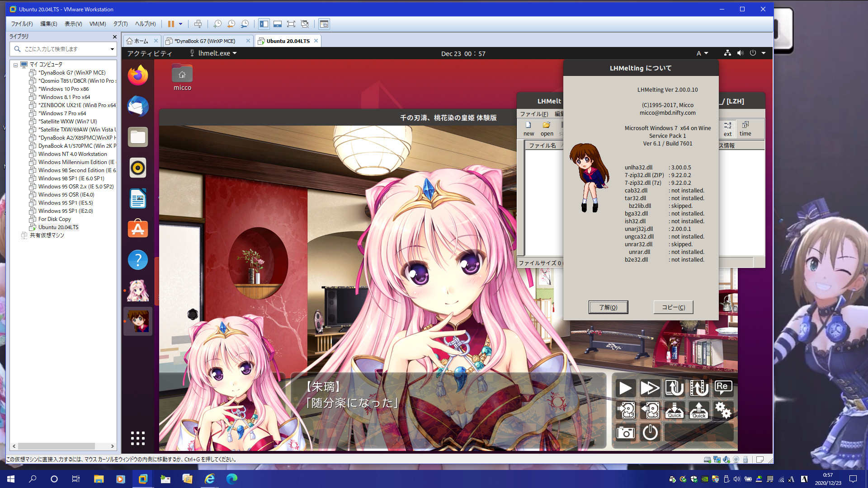The image size is (868, 488).
Task: Open the ヘルプ(H) menu in VMware
Action: coord(145,24)
